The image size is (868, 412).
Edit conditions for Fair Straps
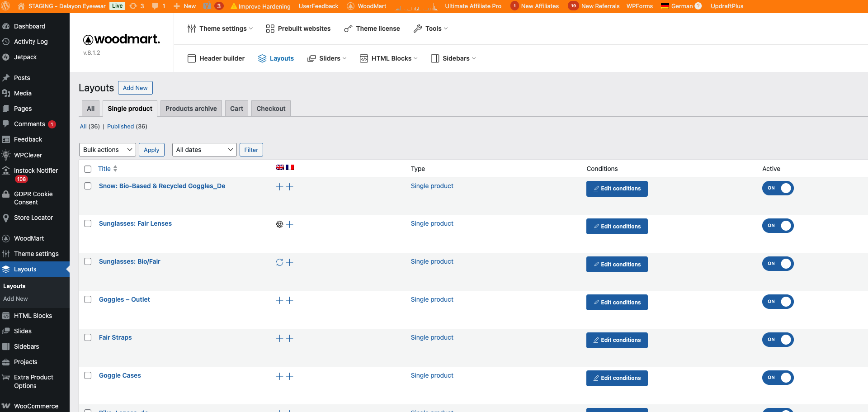(x=617, y=340)
